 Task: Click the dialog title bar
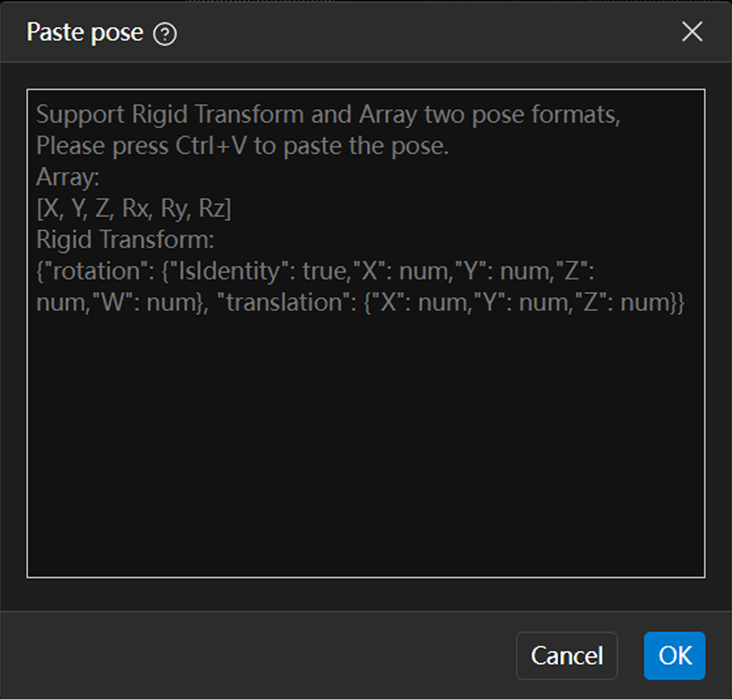coord(412,33)
